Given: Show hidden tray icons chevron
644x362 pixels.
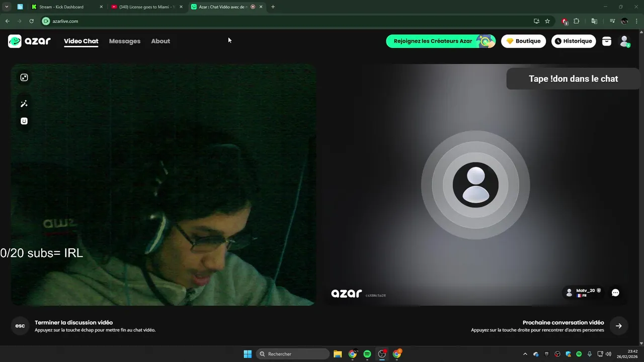Looking at the screenshot, I should 525,354.
